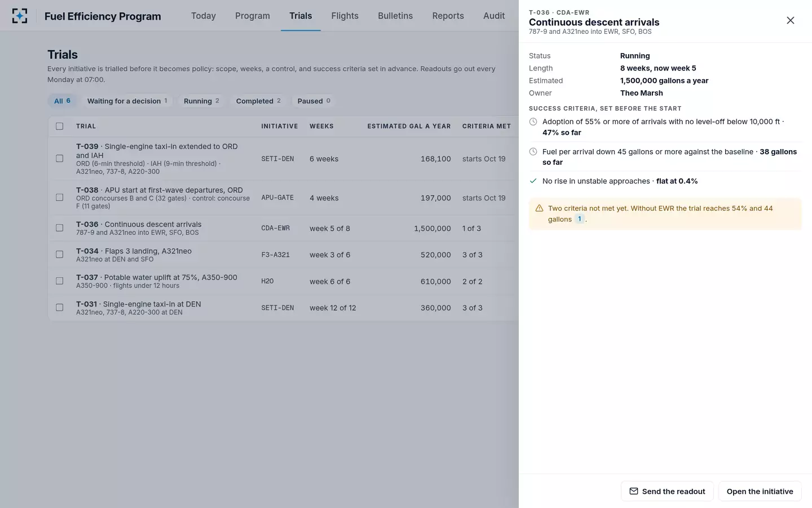Screen dimensions: 812x508
Task: Go to the Audit tab
Action: (x=494, y=16)
